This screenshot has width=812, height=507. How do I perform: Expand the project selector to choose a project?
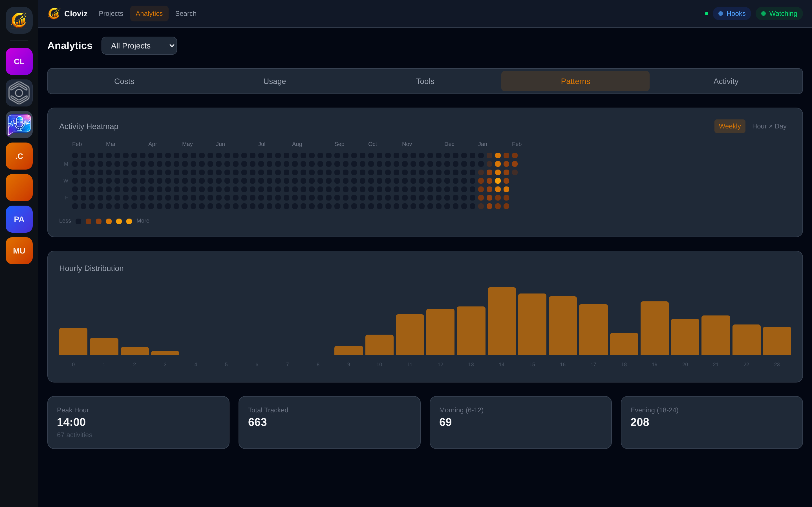coord(139,46)
